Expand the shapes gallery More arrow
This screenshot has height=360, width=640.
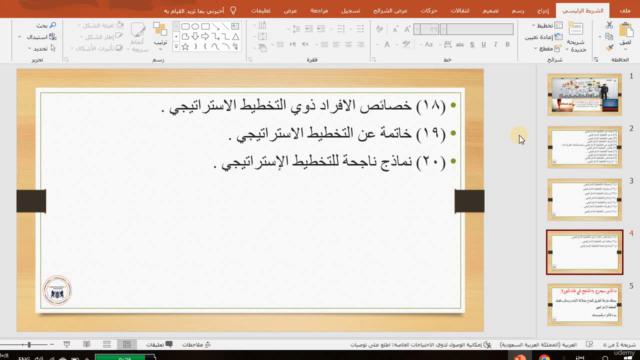click(x=176, y=47)
